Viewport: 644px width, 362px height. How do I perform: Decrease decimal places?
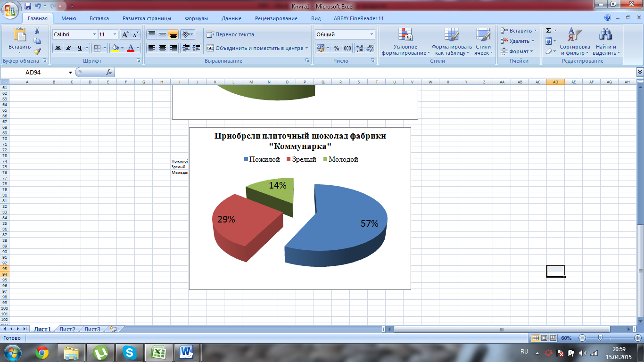click(x=370, y=48)
